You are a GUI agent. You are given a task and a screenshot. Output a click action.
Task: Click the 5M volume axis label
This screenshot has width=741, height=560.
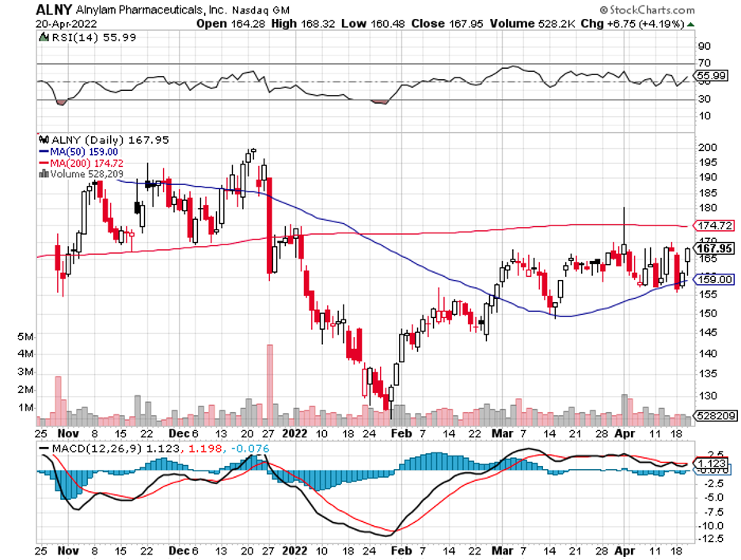25,336
